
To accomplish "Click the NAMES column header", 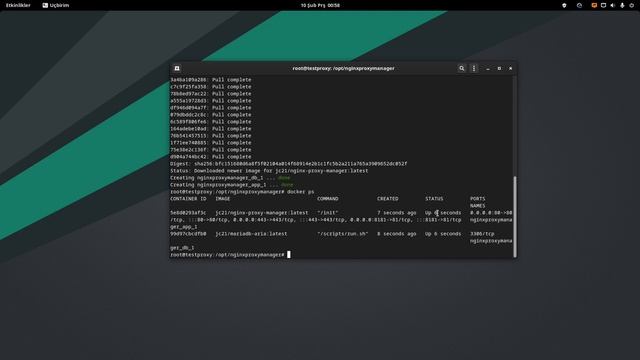I will click(x=478, y=206).
